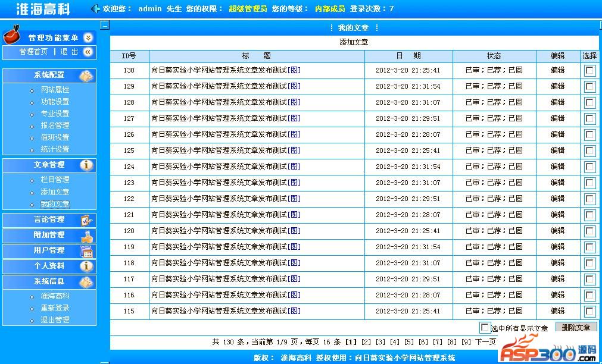Screen dimensions: 602x364
Task: Go to page [2] of articles
Action: (366, 342)
